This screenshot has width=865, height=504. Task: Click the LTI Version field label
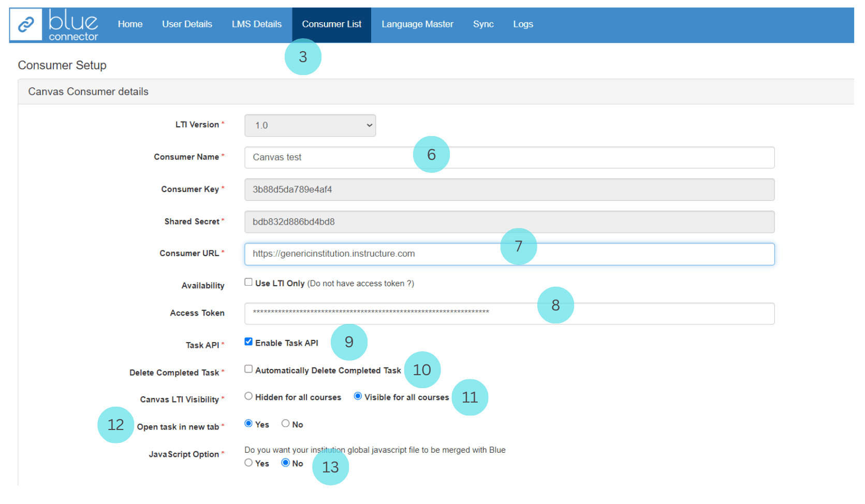pyautogui.click(x=197, y=125)
